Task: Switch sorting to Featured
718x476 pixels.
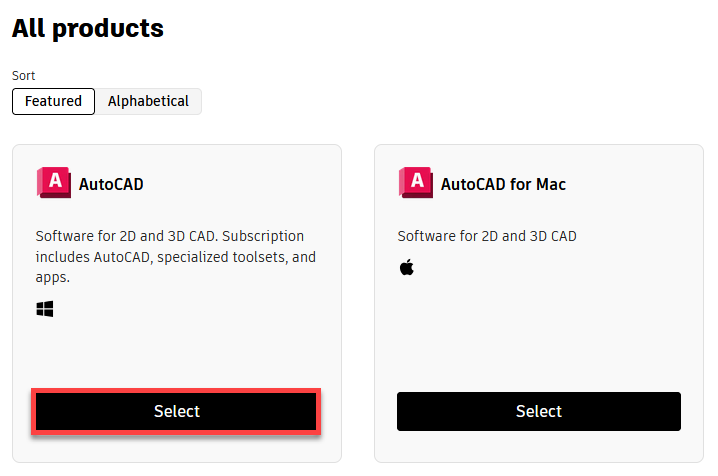Action: click(x=54, y=101)
